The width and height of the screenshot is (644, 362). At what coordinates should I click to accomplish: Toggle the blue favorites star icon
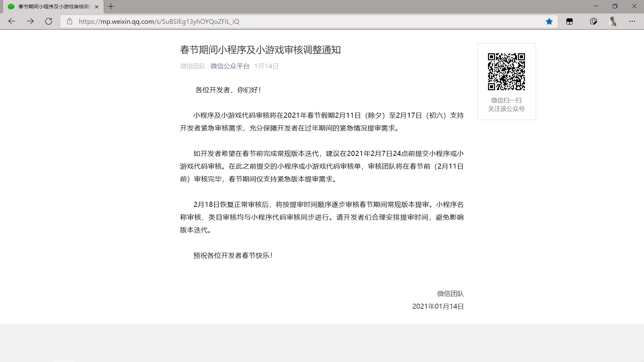[549, 21]
